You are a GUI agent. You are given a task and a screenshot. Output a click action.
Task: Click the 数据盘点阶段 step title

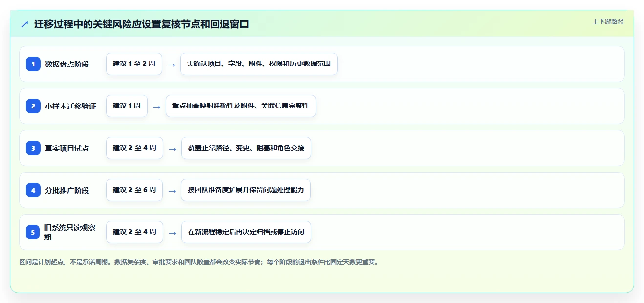(x=67, y=64)
